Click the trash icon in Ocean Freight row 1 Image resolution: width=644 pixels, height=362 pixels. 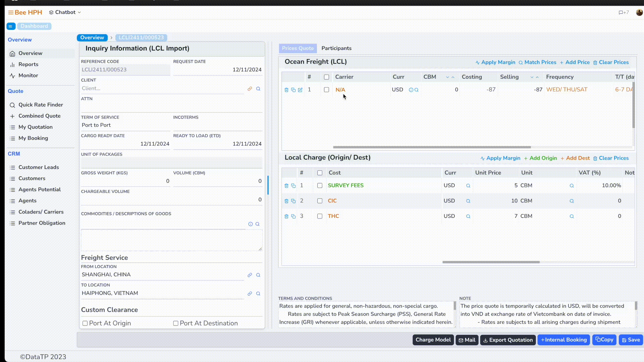pos(286,90)
